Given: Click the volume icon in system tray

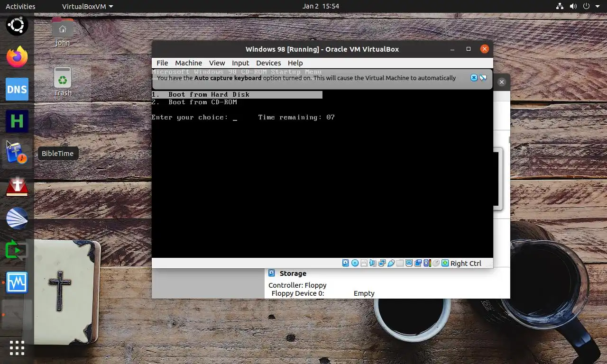Looking at the screenshot, I should 573,6.
